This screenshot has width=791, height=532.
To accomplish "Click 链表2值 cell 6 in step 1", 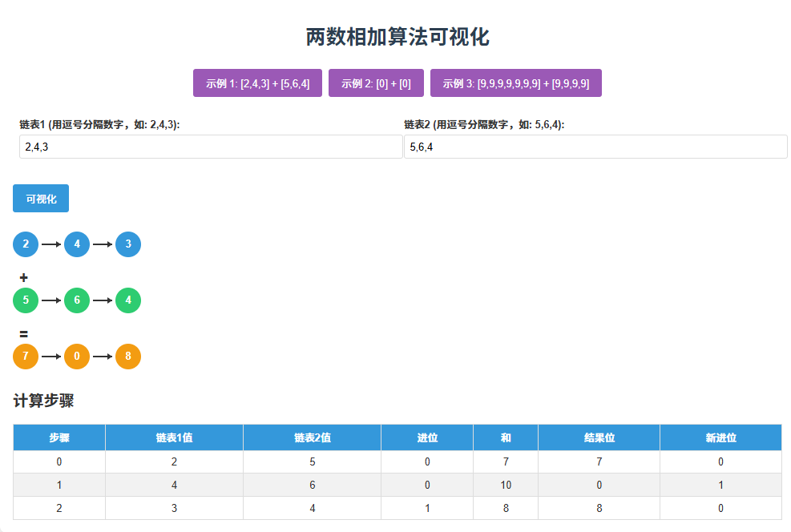I will coord(313,485).
